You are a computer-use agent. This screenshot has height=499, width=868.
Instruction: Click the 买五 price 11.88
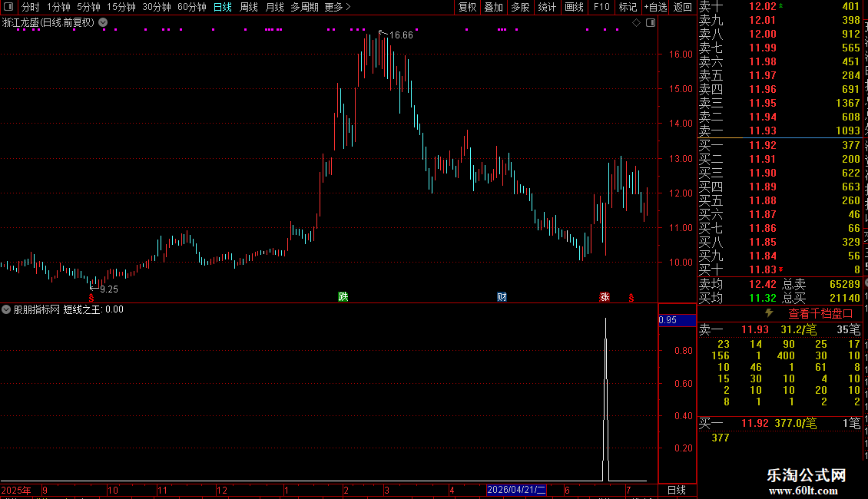tap(763, 200)
